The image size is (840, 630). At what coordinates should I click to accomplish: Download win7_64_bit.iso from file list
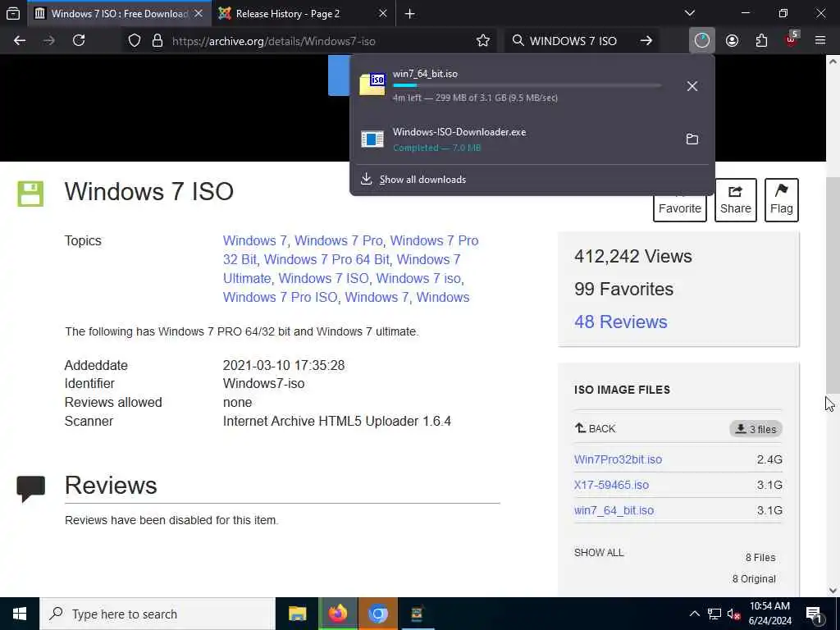tap(614, 510)
